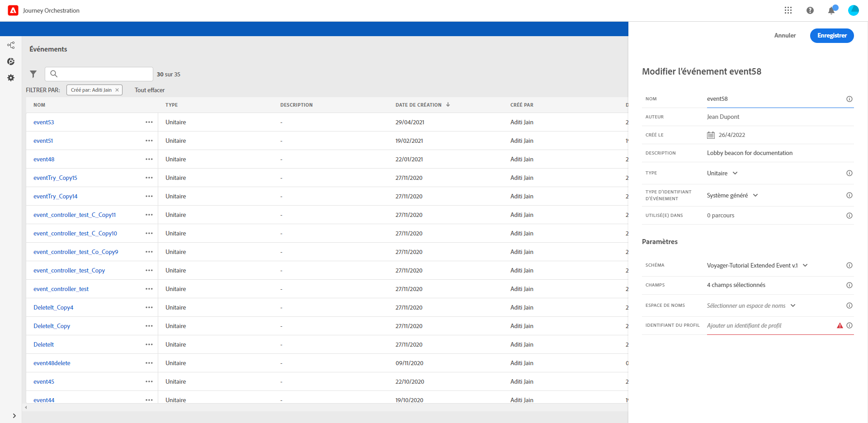Click the filter funnel icon
The image size is (868, 423).
pos(33,74)
